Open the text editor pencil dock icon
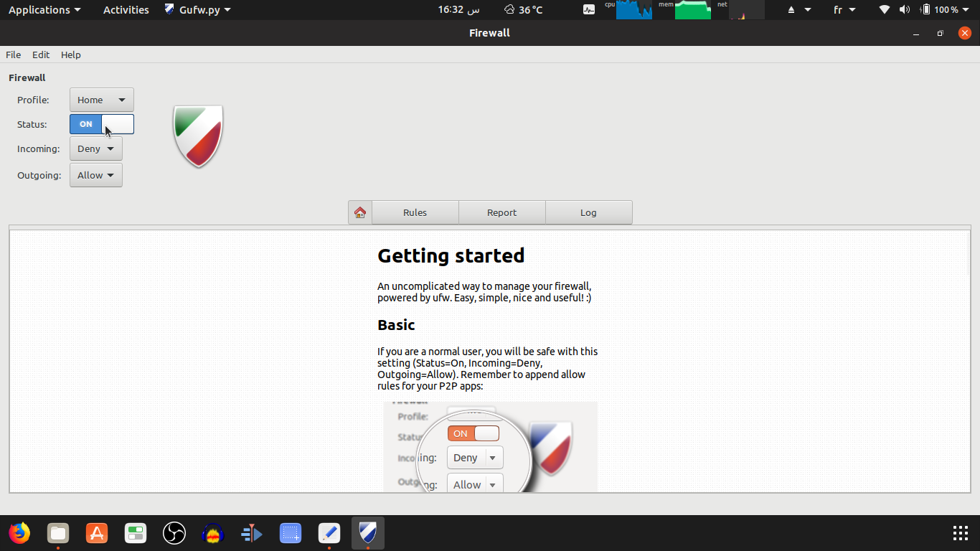 tap(329, 533)
